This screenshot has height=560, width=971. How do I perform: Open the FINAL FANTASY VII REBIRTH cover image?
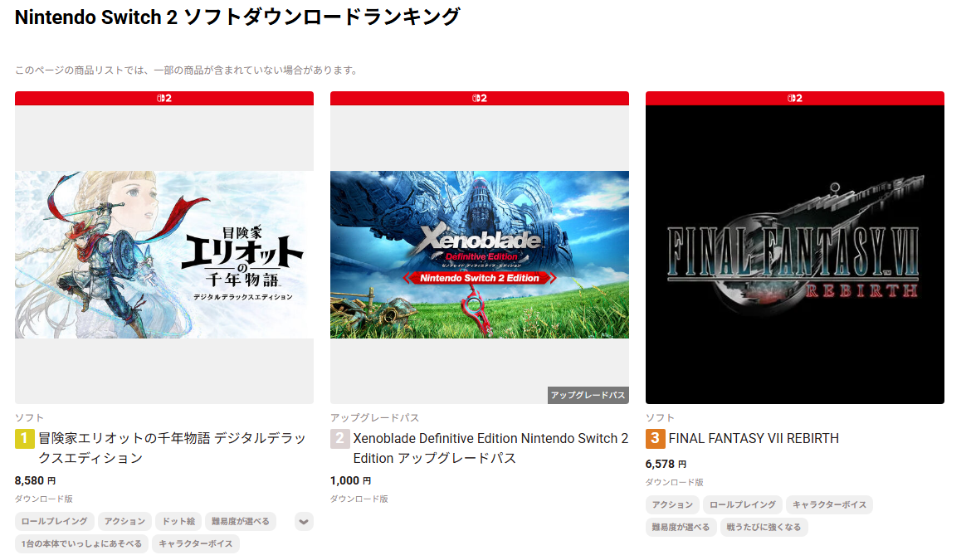click(794, 255)
